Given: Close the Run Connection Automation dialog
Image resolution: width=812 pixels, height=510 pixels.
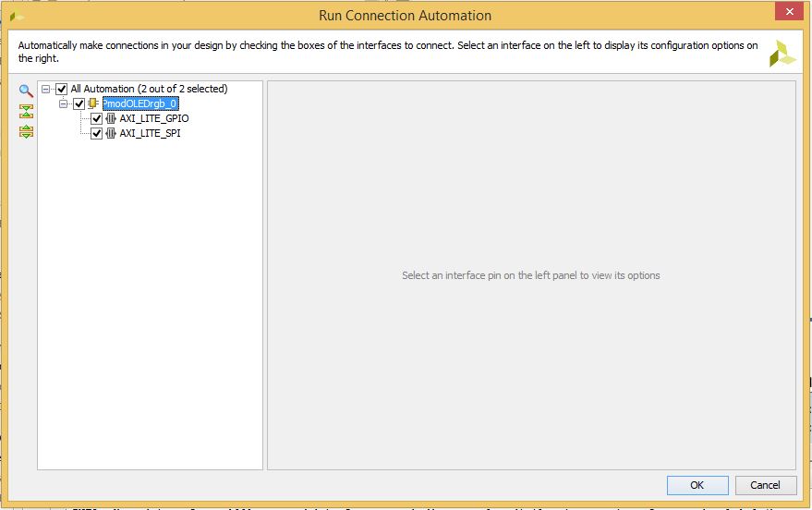Looking at the screenshot, I should pyautogui.click(x=789, y=11).
